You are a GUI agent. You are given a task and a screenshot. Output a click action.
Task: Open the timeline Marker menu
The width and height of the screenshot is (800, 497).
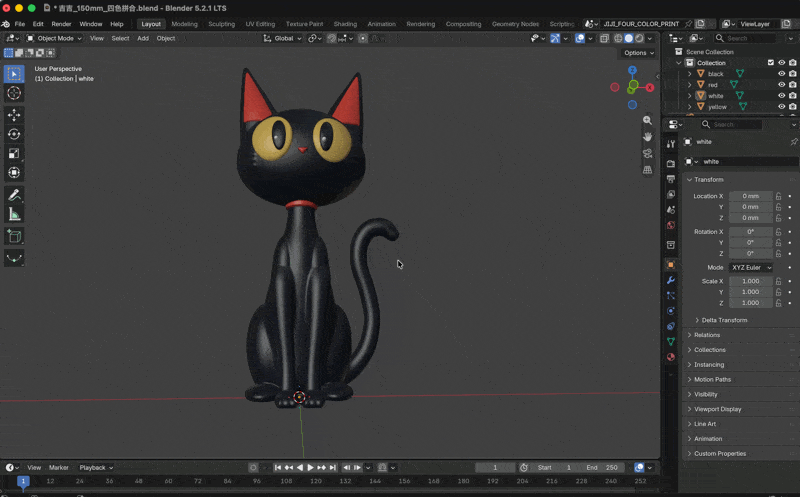[59, 467]
